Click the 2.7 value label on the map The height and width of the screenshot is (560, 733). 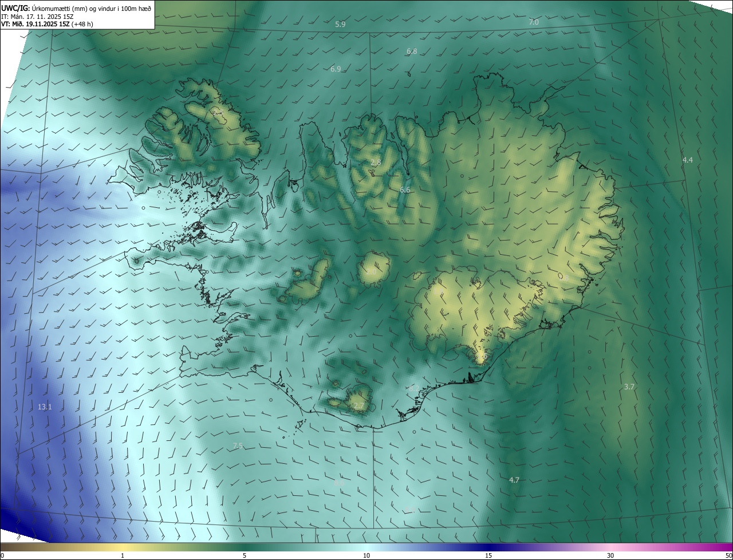[358, 406]
